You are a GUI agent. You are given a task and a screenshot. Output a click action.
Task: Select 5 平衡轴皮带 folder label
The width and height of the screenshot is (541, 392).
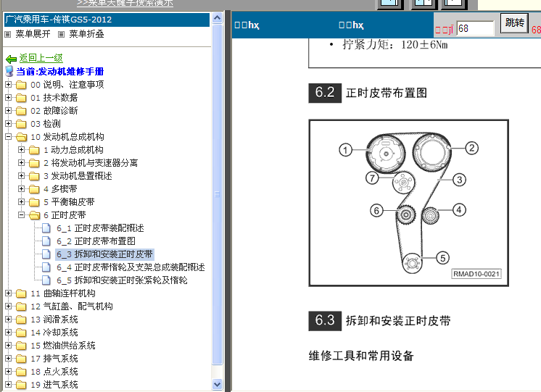[69, 202]
